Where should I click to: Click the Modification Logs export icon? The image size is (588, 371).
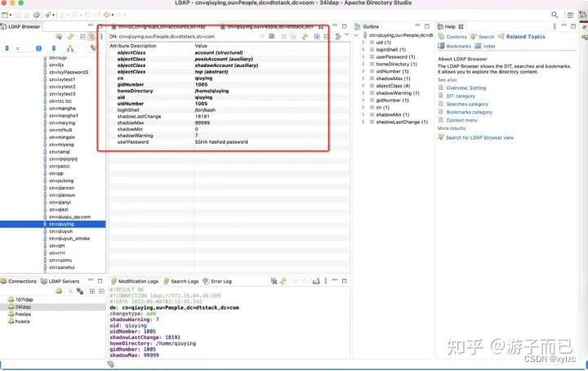(x=316, y=281)
